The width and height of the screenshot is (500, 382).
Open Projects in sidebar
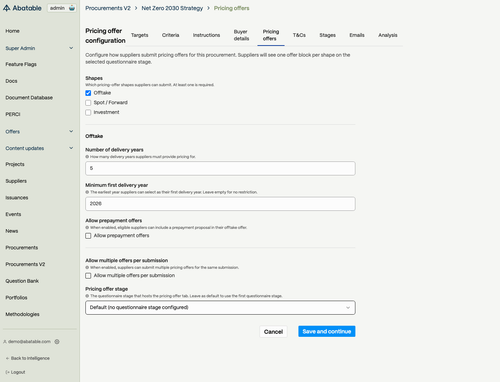15,164
